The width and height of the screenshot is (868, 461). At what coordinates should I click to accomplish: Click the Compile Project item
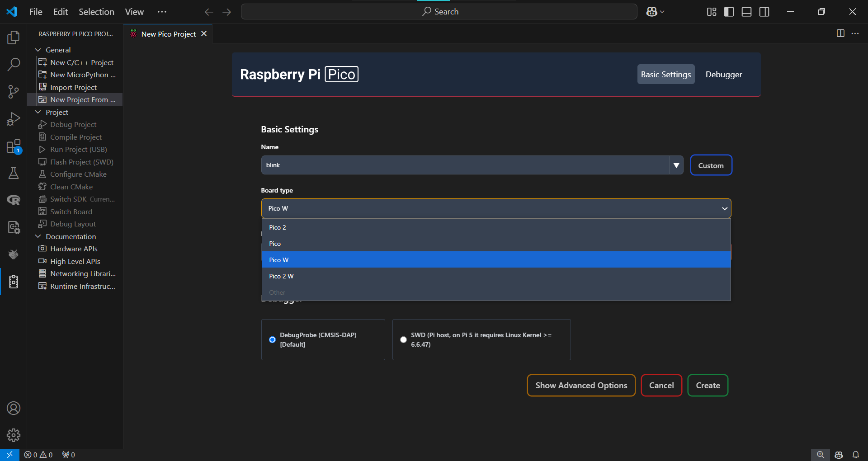coord(75,137)
